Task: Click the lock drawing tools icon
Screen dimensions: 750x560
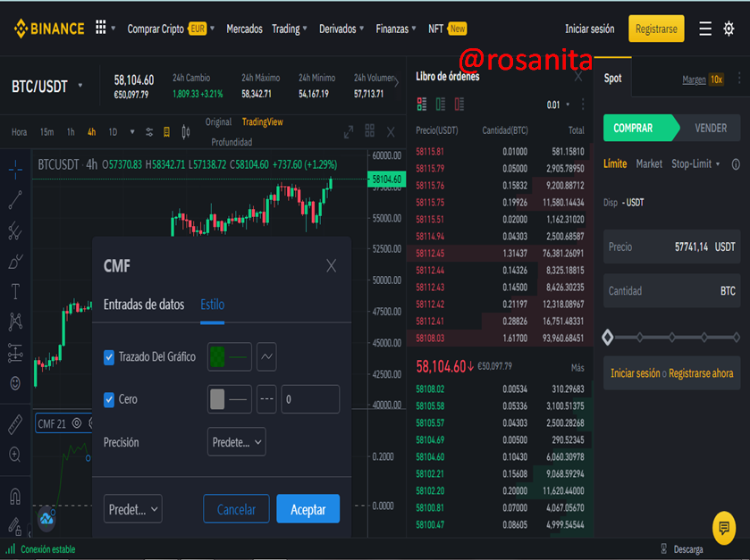Action: [x=15, y=527]
